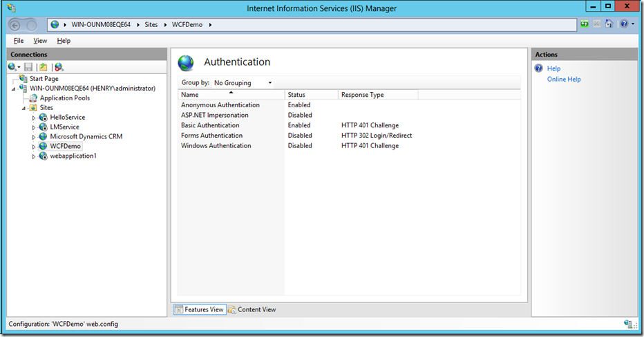Click the IIS Manager title bar app icon
Screen dimensions: 644x337
pos(12,8)
